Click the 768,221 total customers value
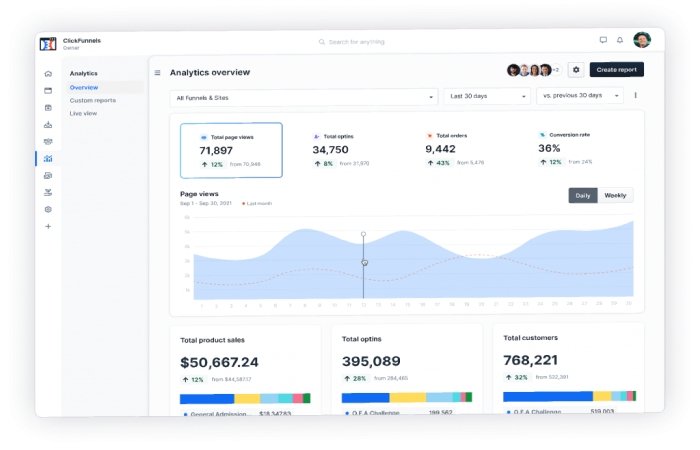Image resolution: width=700 pixels, height=450 pixels. click(x=530, y=360)
